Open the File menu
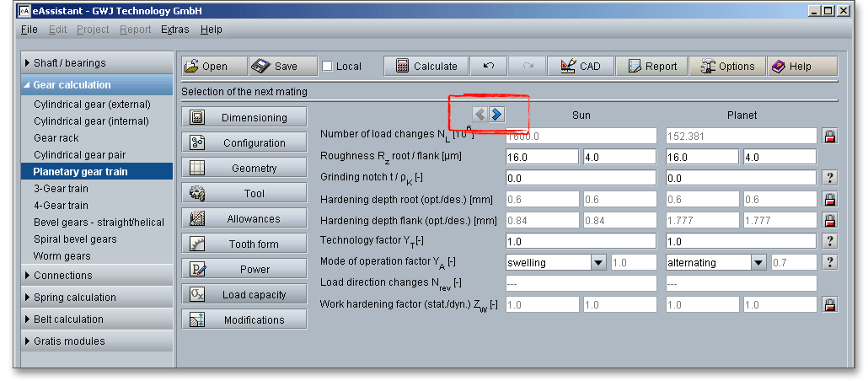Screen dimensions: 868x381 tap(29, 30)
